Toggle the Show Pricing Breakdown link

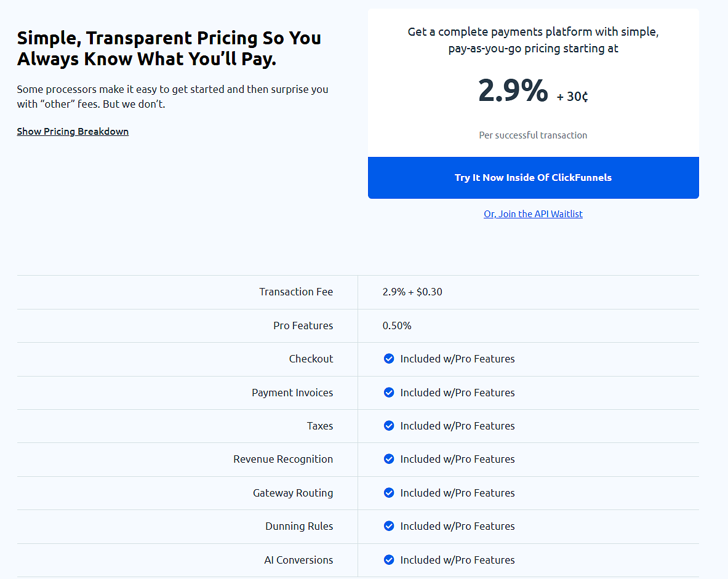[x=73, y=132]
